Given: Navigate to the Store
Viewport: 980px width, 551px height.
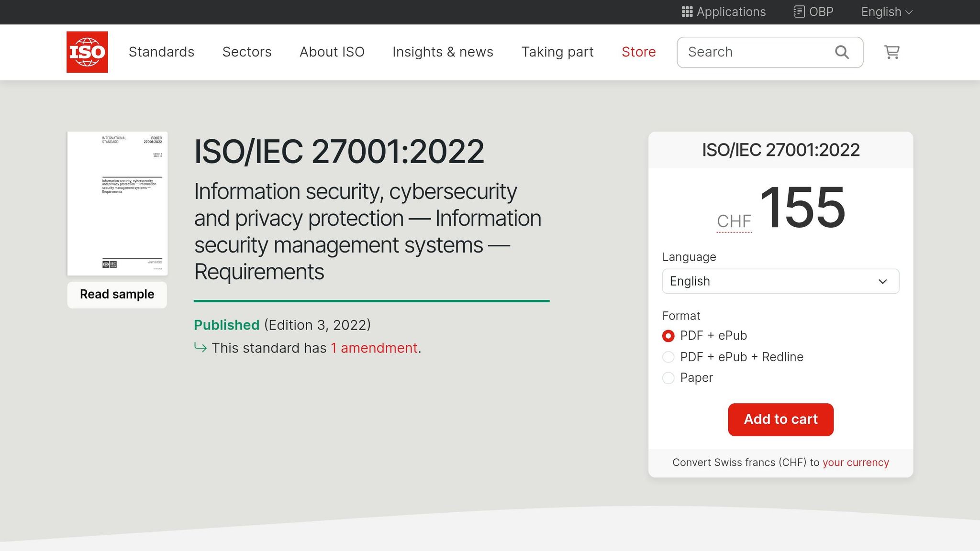Looking at the screenshot, I should point(638,52).
